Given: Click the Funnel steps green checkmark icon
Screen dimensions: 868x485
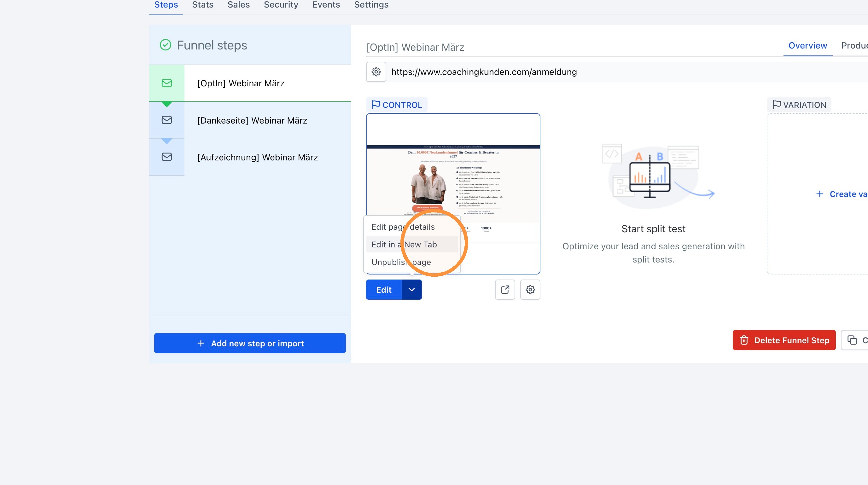Looking at the screenshot, I should click(166, 45).
